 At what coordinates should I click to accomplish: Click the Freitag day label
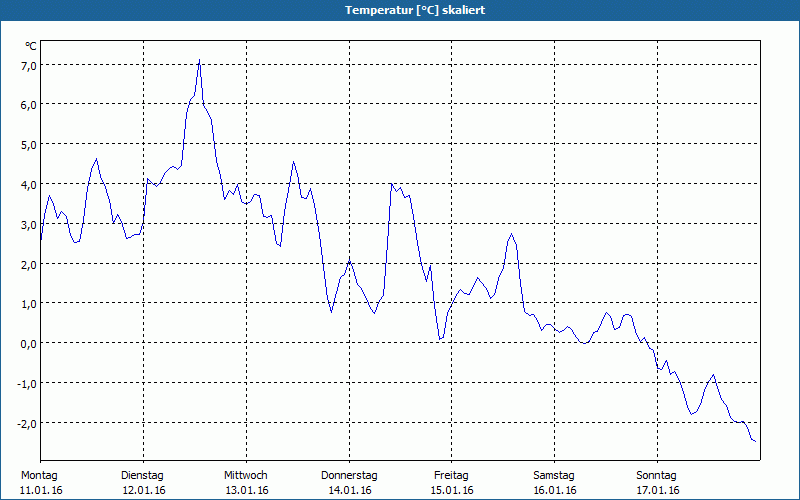[451, 476]
